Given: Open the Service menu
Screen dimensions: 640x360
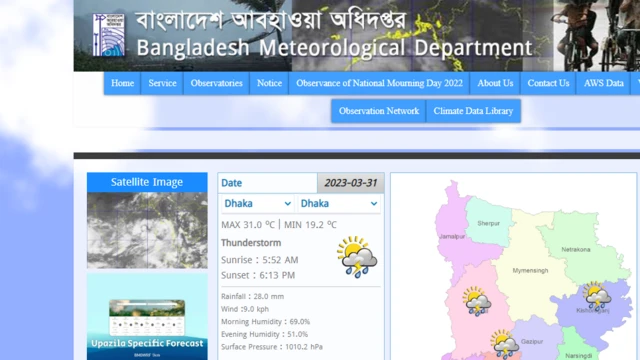Looking at the screenshot, I should (162, 83).
